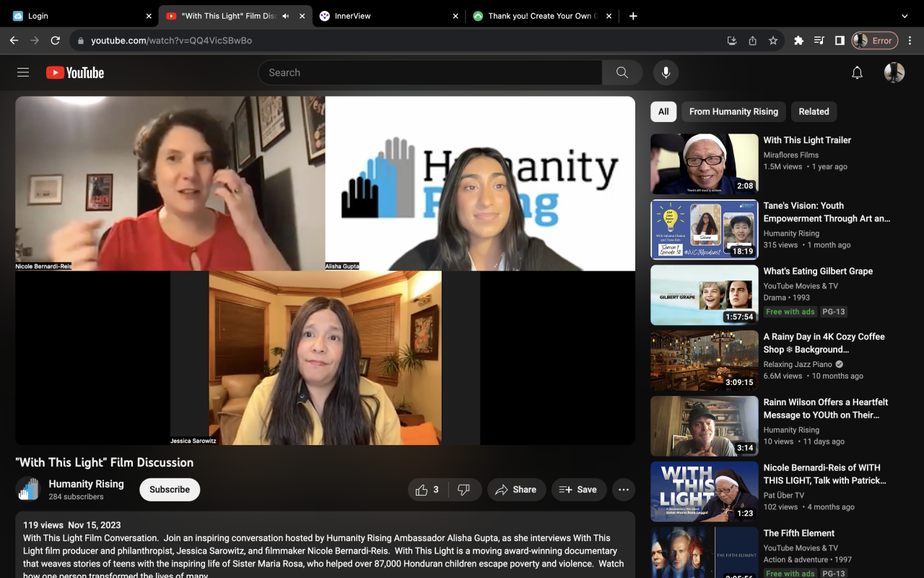This screenshot has width=924, height=578.
Task: Open a new browser tab
Action: click(633, 16)
